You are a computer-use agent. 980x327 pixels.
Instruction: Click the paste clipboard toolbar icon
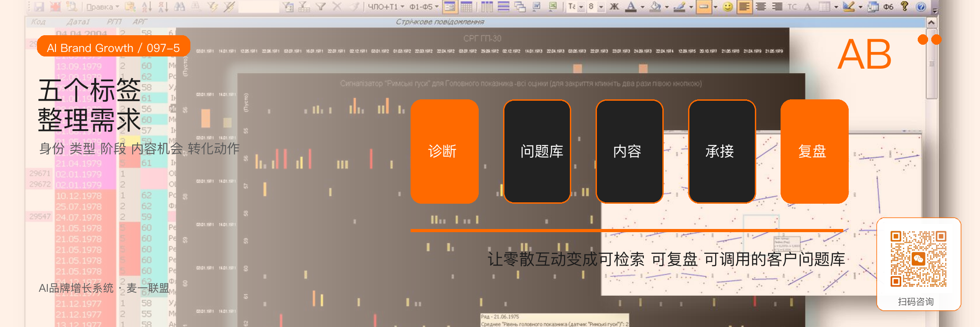[x=130, y=7]
